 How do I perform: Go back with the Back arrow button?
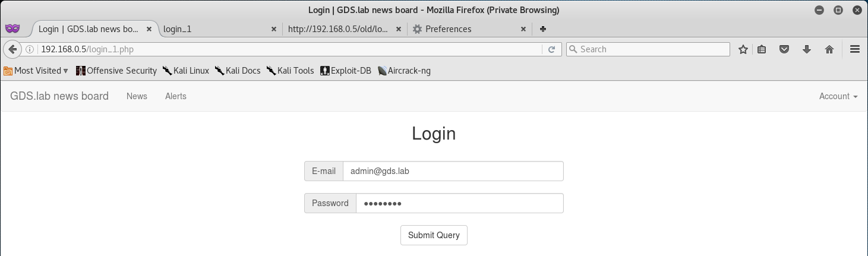pyautogui.click(x=12, y=49)
